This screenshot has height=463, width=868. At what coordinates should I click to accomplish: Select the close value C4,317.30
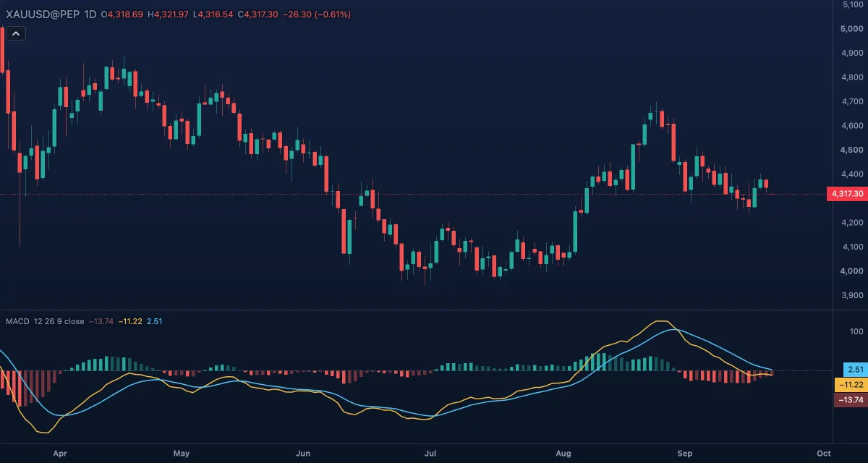(258, 14)
